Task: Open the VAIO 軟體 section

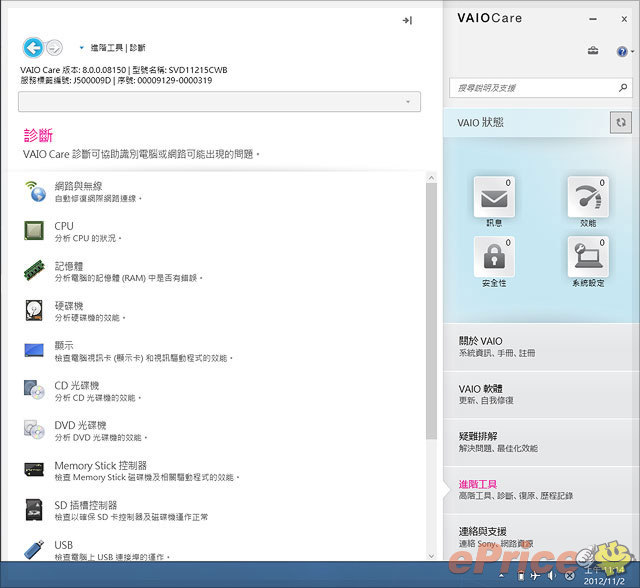Action: pos(540,393)
